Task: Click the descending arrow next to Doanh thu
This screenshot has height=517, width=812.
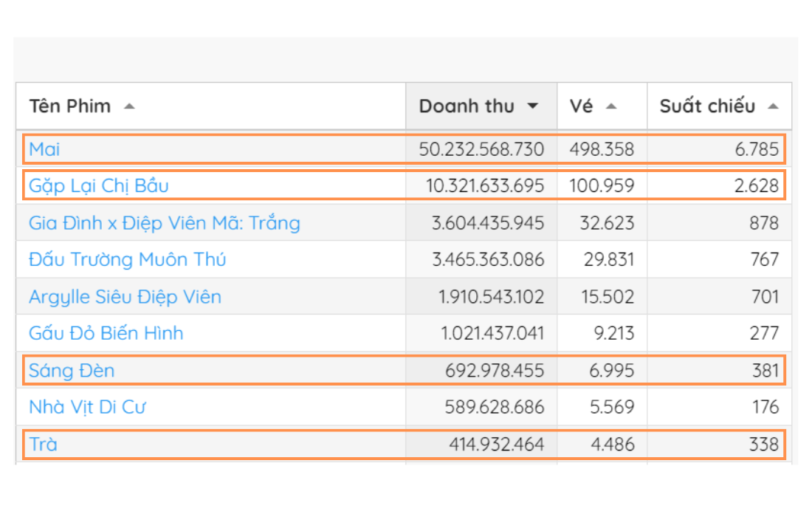Action: click(x=532, y=106)
